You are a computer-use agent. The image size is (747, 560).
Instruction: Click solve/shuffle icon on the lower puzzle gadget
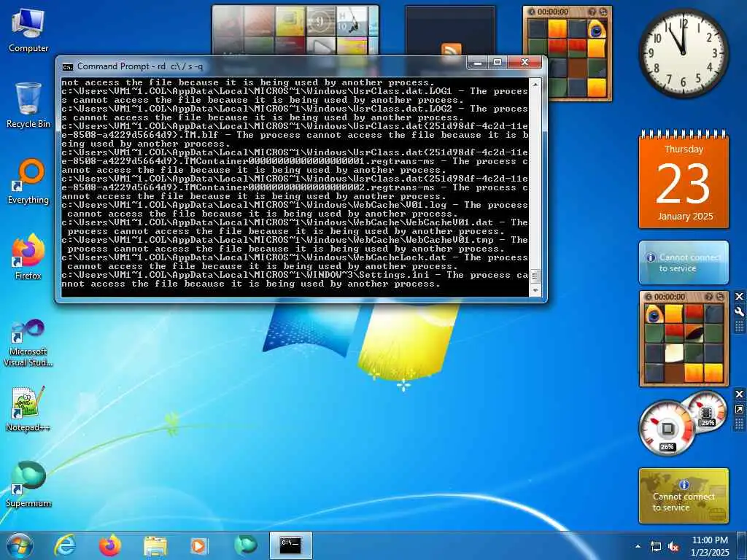click(720, 297)
